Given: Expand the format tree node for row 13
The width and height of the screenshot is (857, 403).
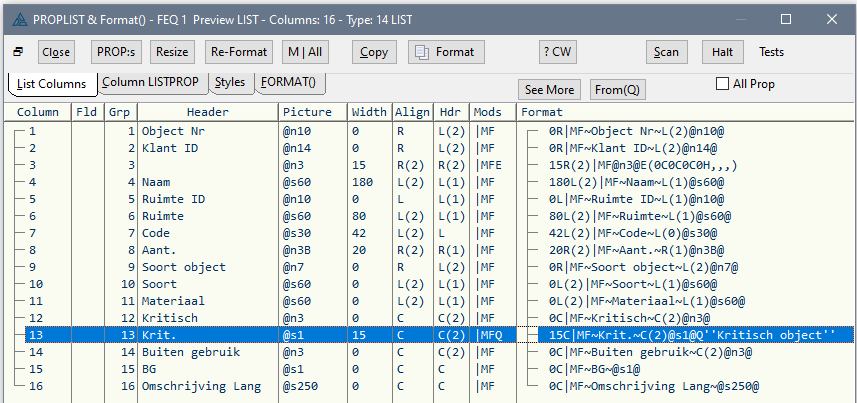Looking at the screenshot, I should point(530,334).
